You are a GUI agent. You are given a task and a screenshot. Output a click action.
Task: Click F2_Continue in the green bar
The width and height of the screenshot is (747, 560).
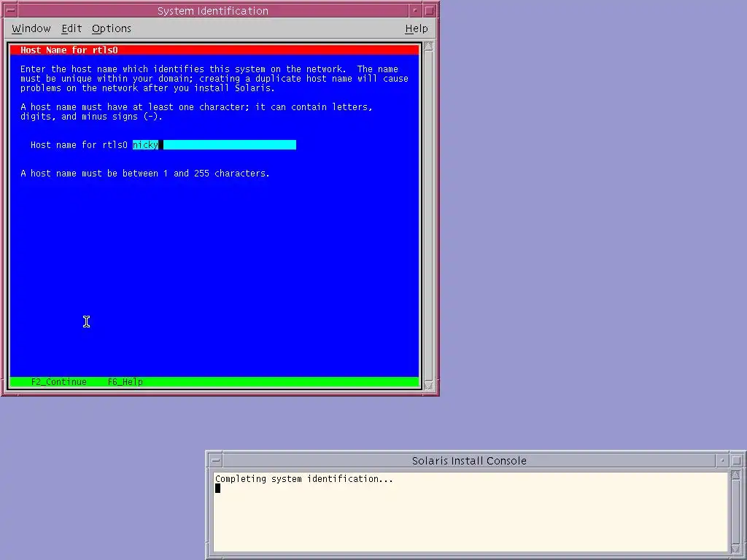pos(59,382)
